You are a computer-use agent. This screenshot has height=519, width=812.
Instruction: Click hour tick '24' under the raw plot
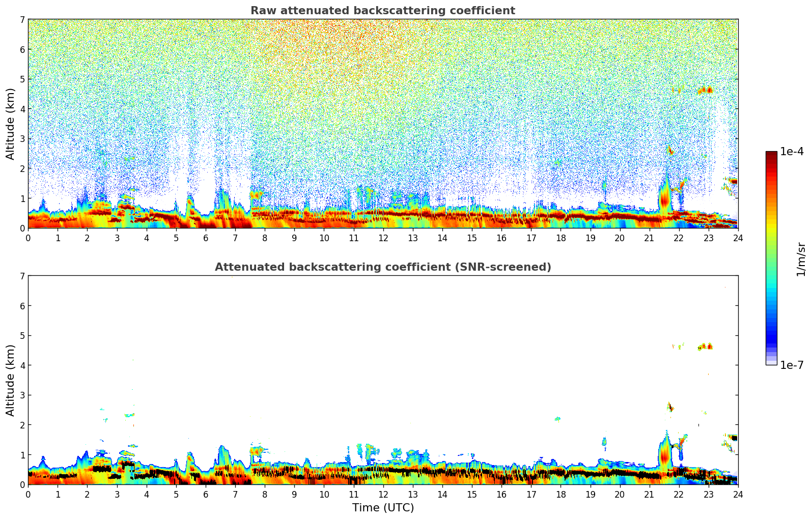click(738, 238)
